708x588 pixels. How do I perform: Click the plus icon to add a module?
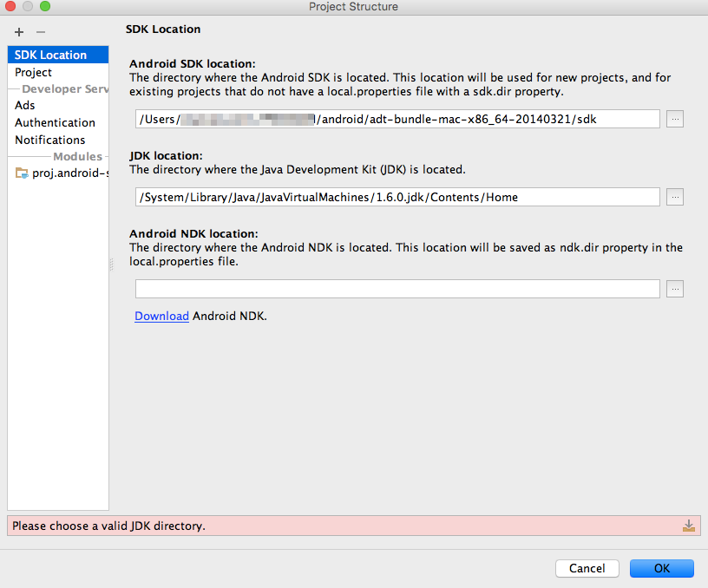click(x=19, y=32)
